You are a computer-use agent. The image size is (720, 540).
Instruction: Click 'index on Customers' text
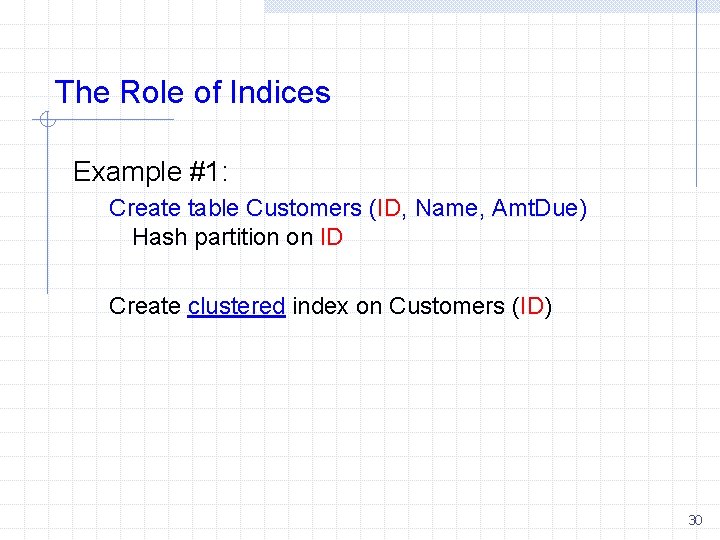399,306
